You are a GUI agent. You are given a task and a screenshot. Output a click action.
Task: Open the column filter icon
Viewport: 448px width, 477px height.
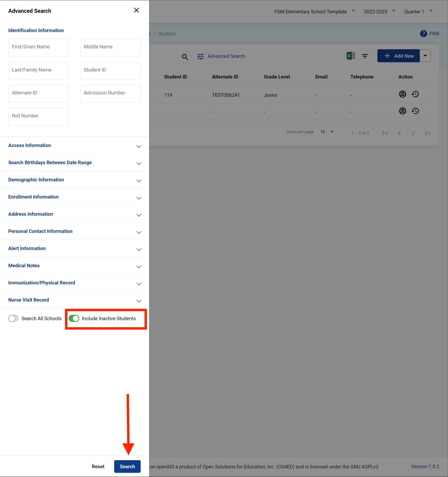coord(364,56)
